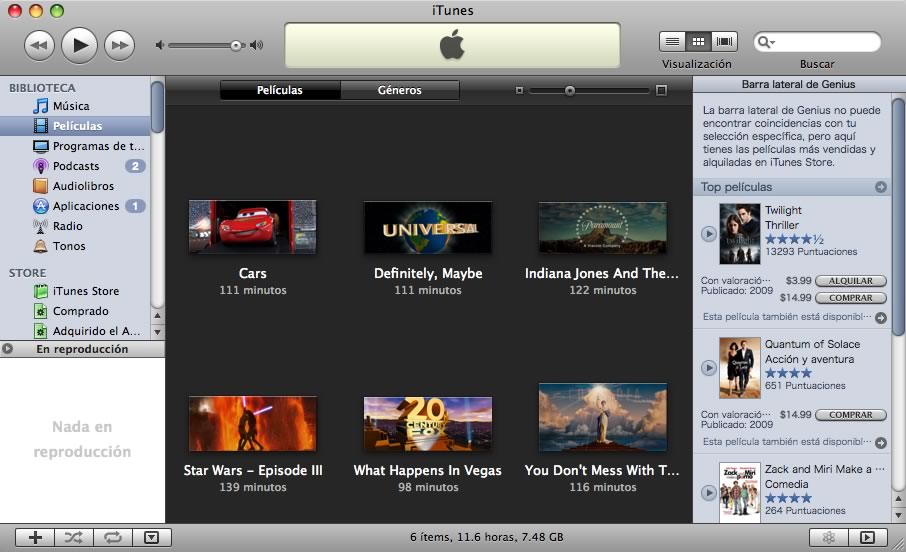
Task: Open search magnifier options dropdown
Action: [x=766, y=42]
